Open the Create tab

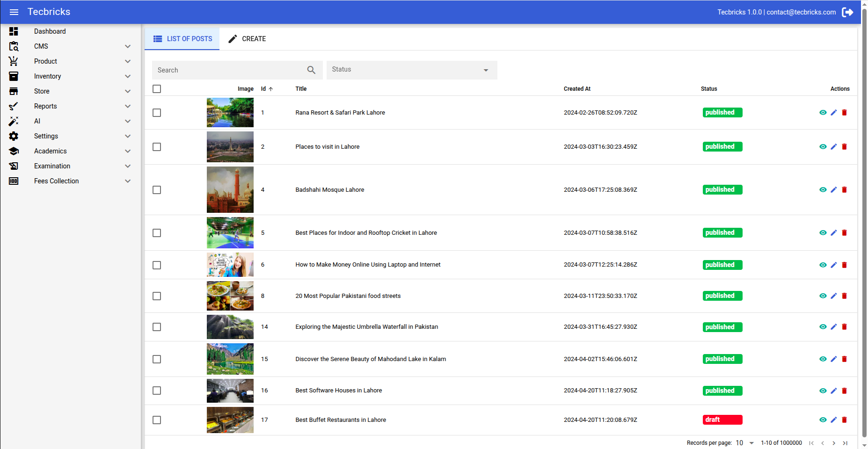(x=247, y=39)
